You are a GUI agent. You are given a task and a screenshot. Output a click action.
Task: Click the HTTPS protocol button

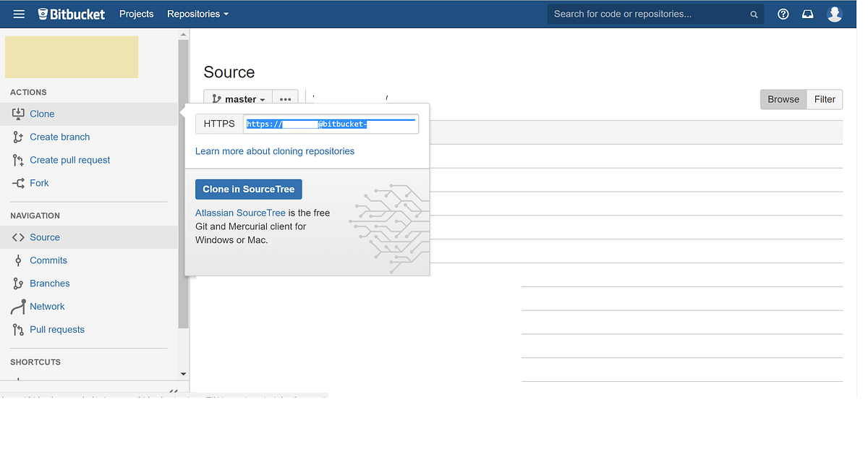(219, 124)
